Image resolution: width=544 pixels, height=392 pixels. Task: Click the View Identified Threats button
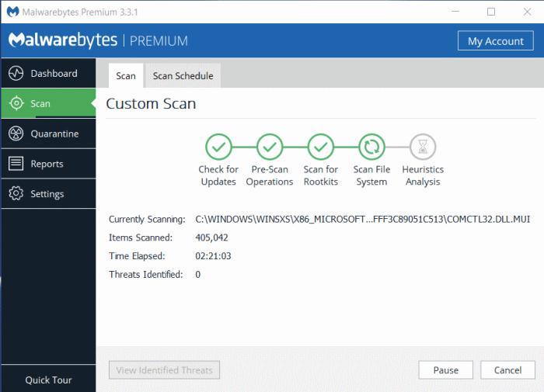(x=165, y=370)
